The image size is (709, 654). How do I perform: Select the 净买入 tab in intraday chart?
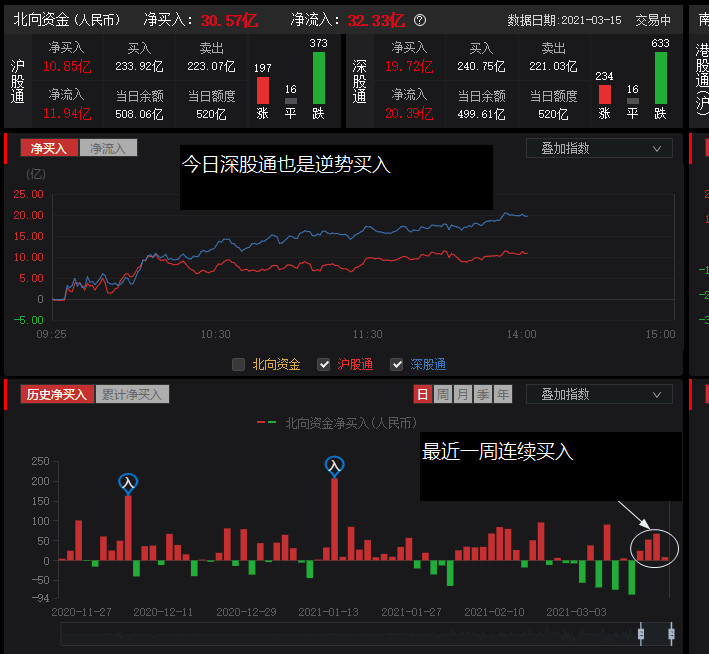click(49, 148)
